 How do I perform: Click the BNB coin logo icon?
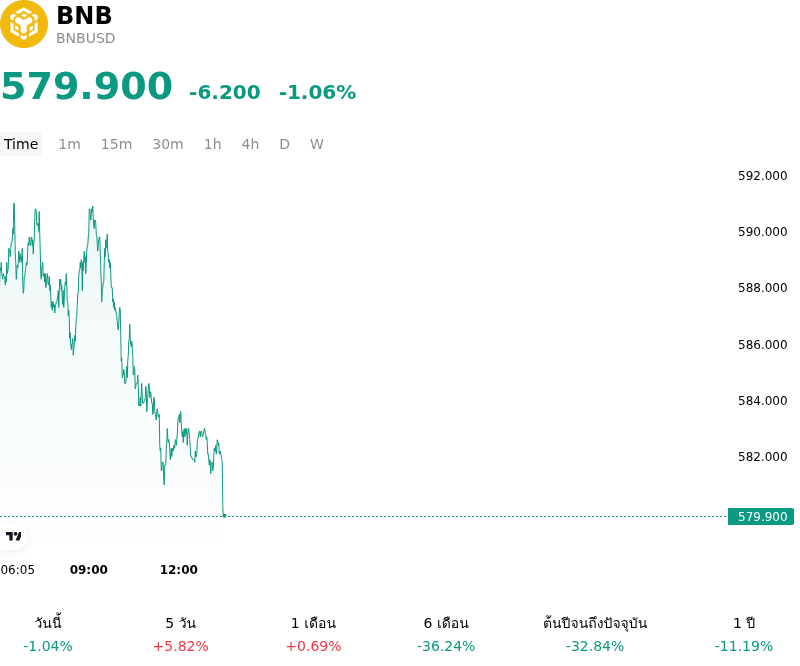pos(23,24)
